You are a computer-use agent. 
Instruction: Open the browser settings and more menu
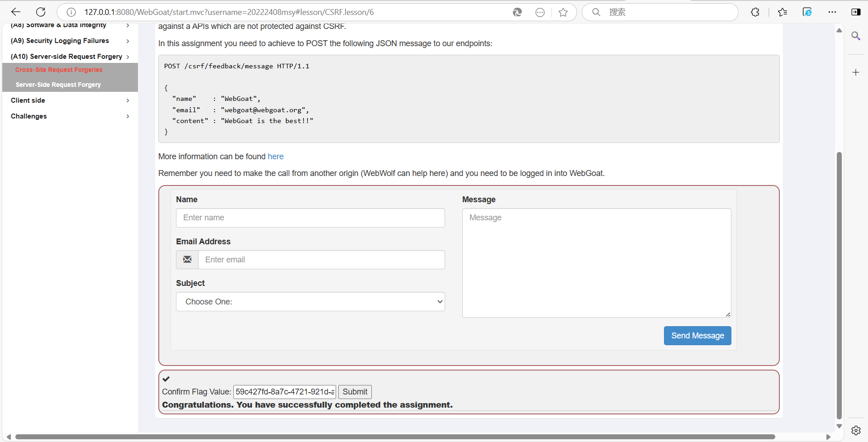point(832,12)
